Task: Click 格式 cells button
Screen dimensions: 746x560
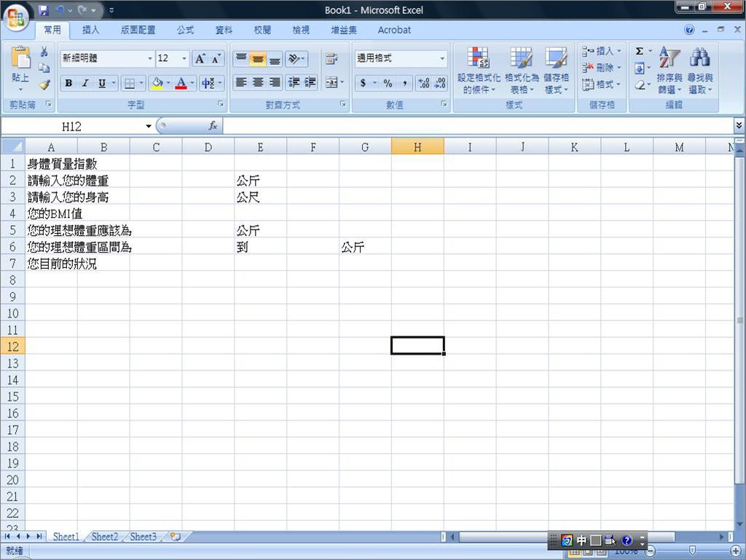Action: pos(602,84)
